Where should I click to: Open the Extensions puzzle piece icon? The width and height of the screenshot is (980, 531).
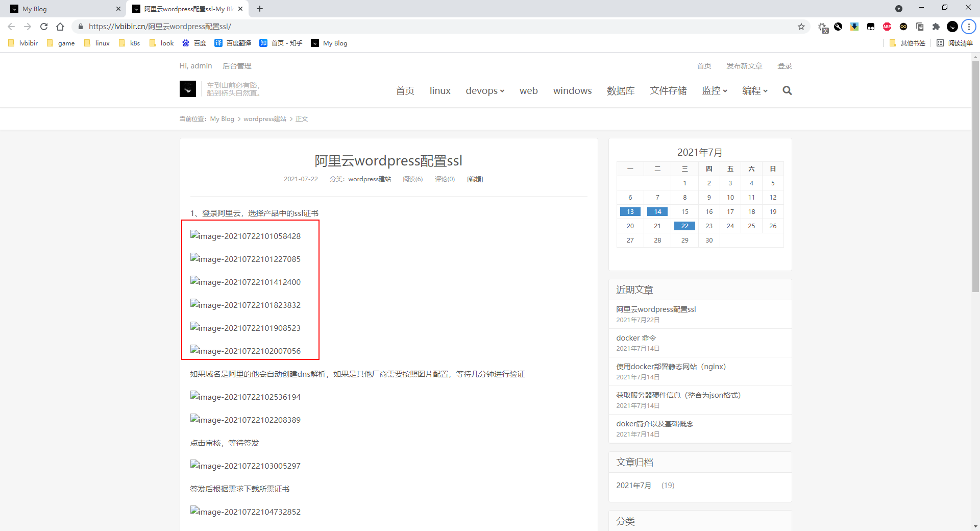pos(936,27)
